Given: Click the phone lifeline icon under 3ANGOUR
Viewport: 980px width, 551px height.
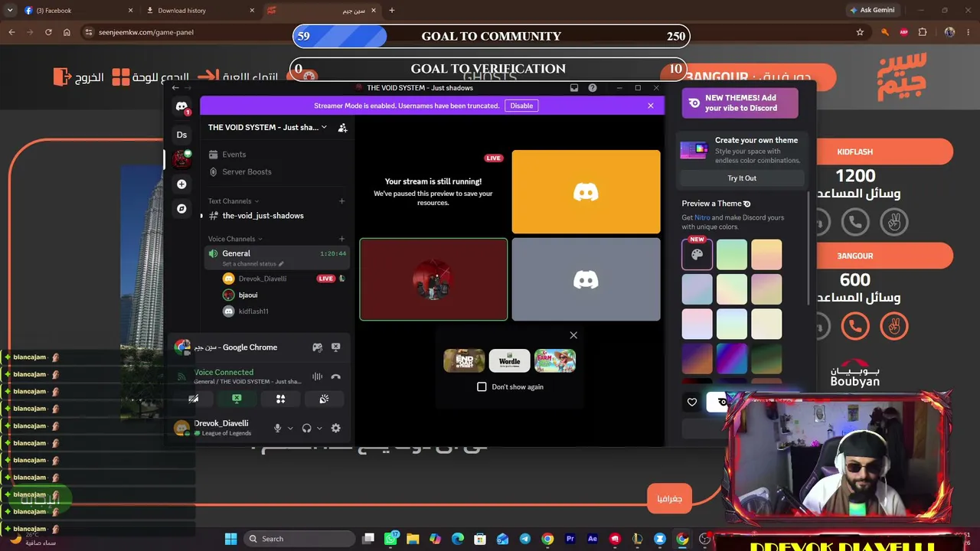Looking at the screenshot, I should point(855,327).
